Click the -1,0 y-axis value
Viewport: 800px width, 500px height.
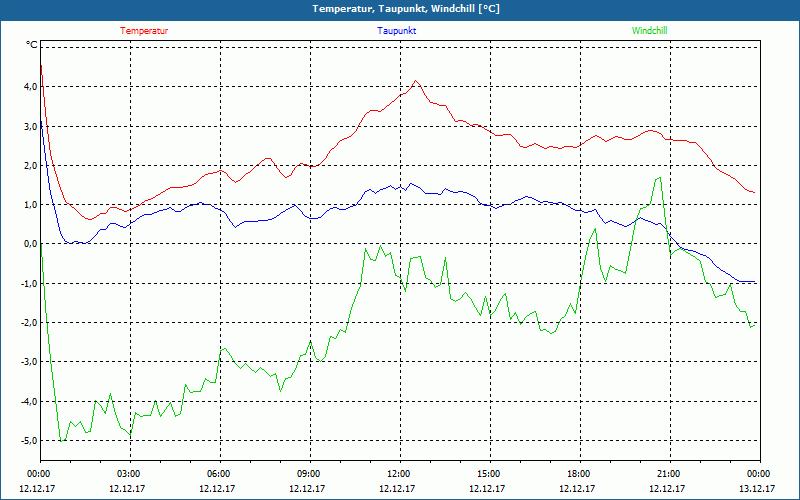29,283
